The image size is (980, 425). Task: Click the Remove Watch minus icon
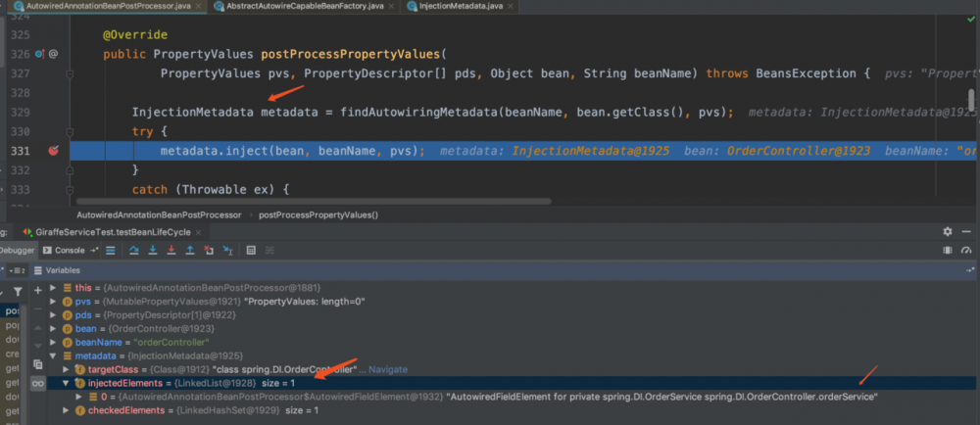[38, 308]
